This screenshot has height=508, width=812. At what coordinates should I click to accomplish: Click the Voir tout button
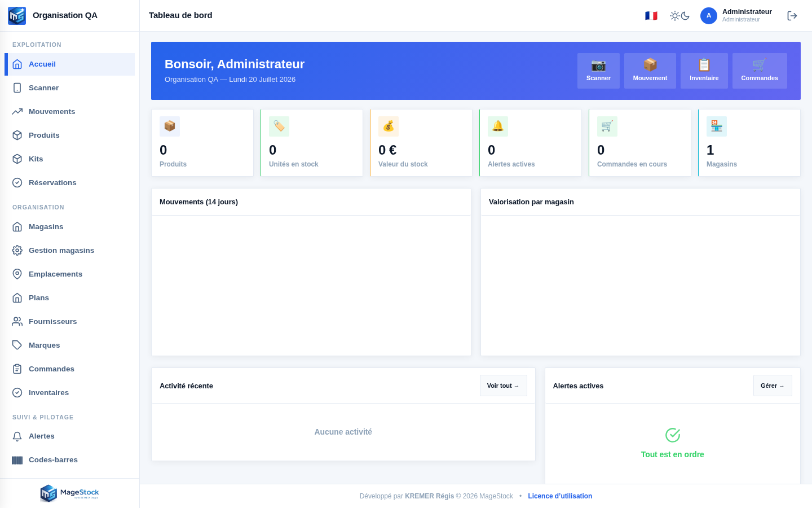[x=504, y=386]
